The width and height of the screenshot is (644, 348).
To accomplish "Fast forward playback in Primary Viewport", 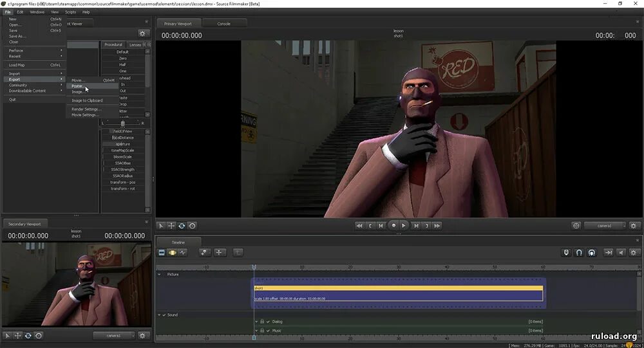I will point(437,226).
